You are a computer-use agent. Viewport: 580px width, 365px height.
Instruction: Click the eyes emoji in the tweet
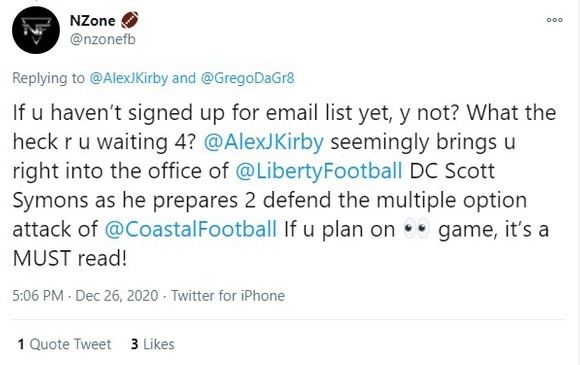(417, 229)
